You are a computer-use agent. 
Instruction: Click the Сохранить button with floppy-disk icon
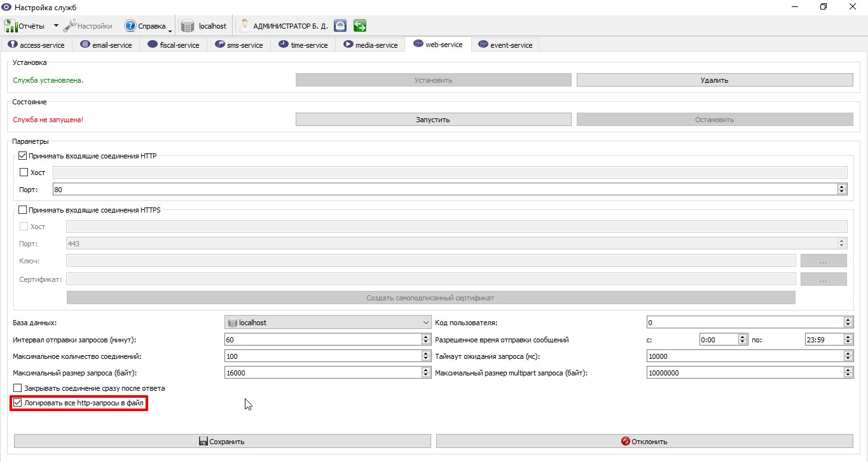(x=222, y=441)
